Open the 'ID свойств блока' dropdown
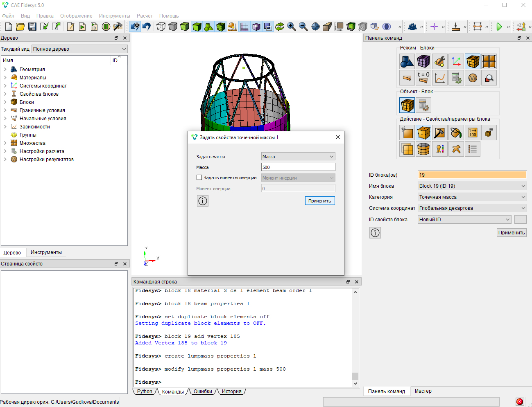532x407 pixels. [x=464, y=220]
